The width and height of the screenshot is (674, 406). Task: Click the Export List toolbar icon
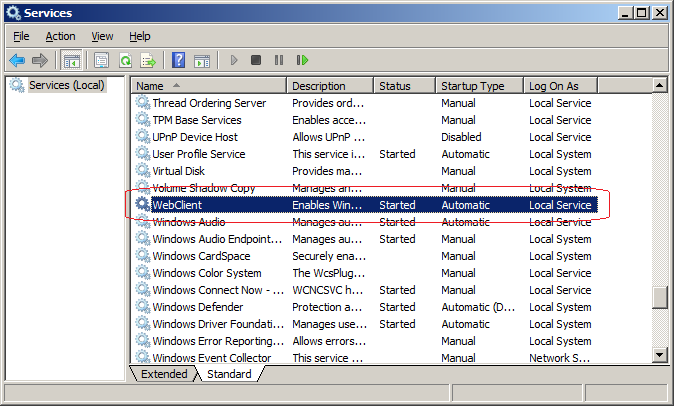click(148, 60)
